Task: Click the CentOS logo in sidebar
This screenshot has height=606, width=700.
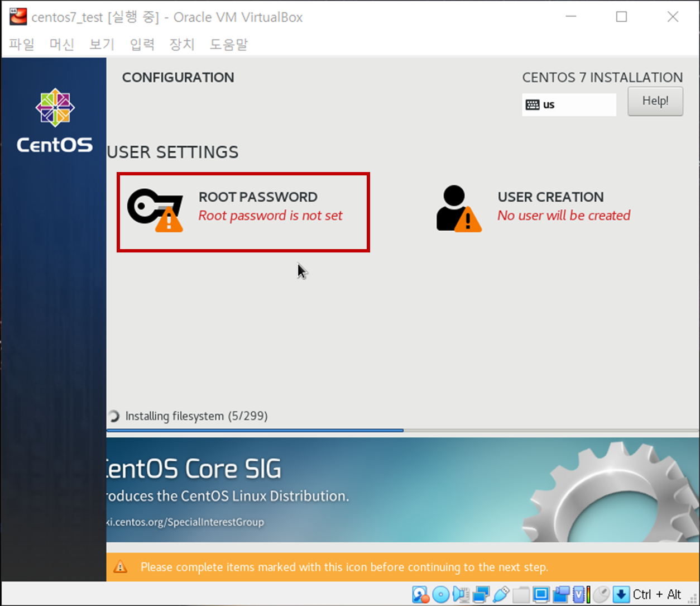Action: pyautogui.click(x=55, y=121)
